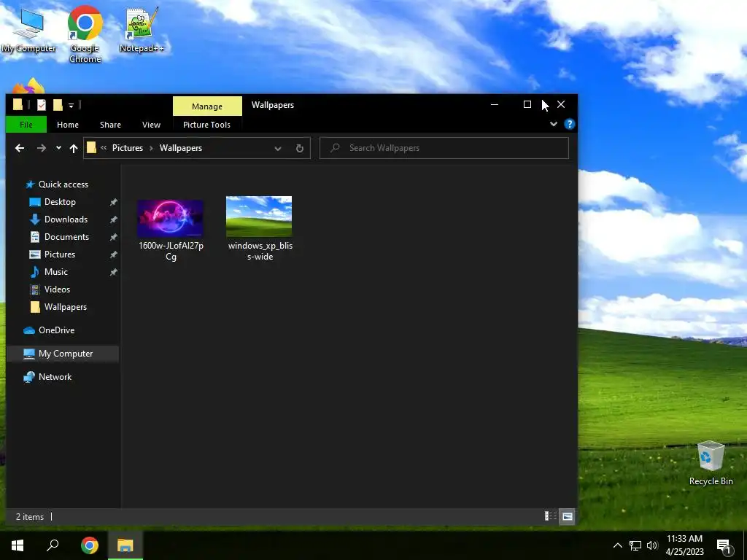747x560 pixels.
Task: Switch to details view in status bar
Action: pos(550,516)
